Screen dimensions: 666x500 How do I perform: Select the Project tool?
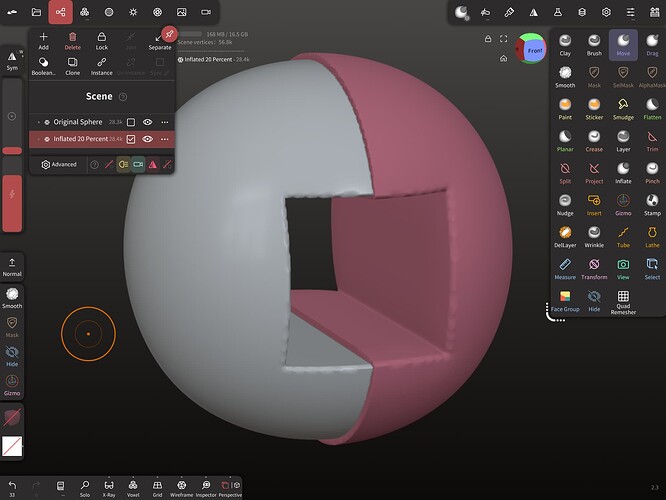[594, 173]
